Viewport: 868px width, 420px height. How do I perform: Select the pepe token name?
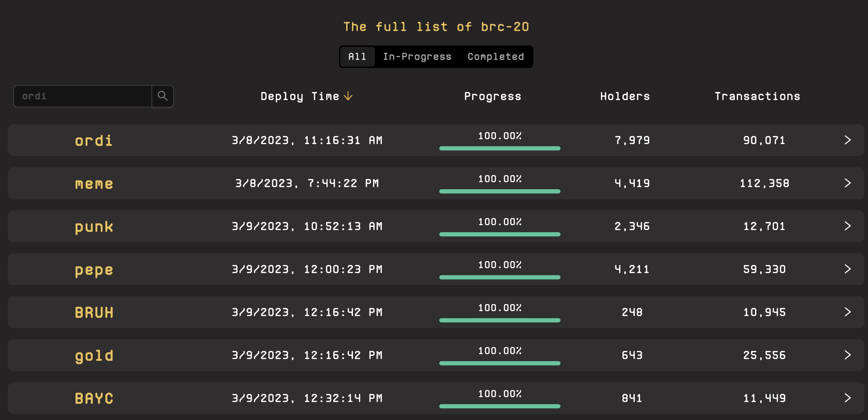(94, 270)
